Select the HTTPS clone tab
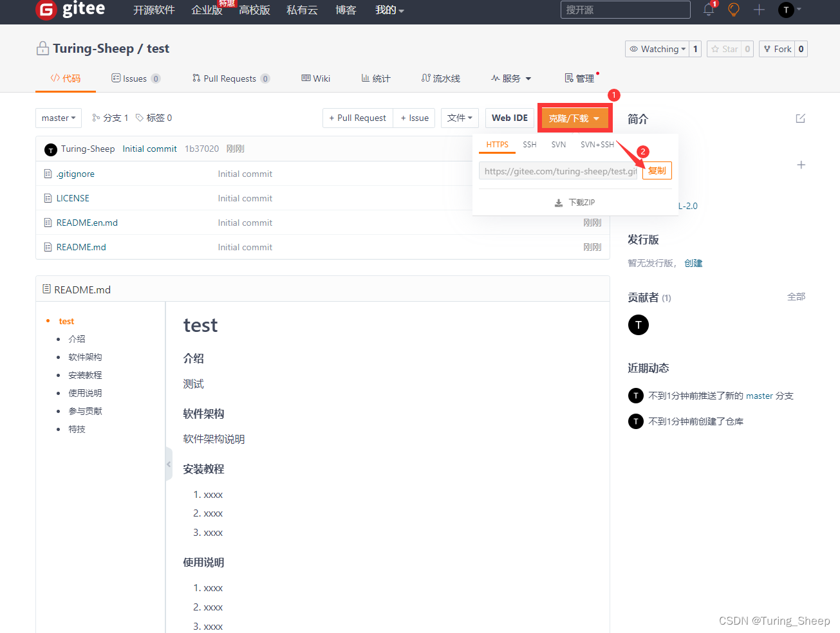Screen dimensions: 840x633 497,145
